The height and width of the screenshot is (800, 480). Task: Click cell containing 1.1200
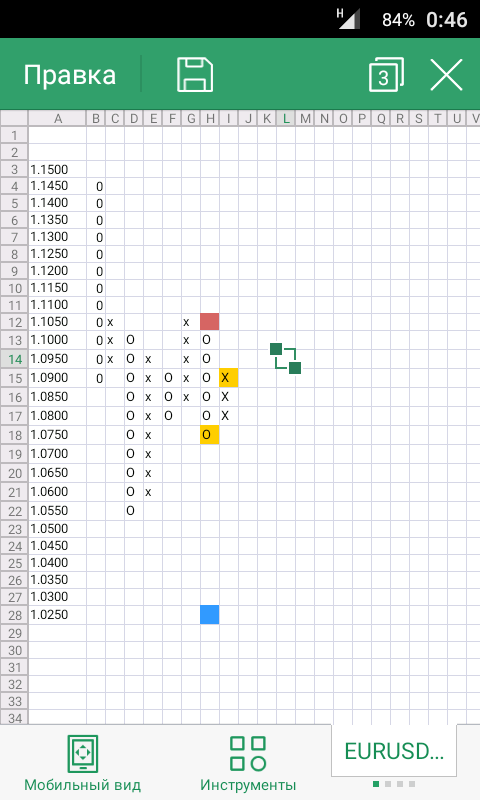click(x=58, y=271)
